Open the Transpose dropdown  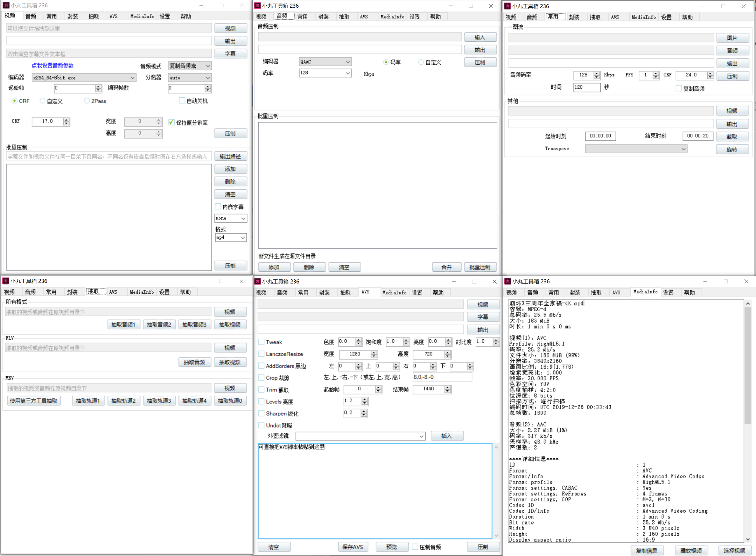[x=683, y=149]
